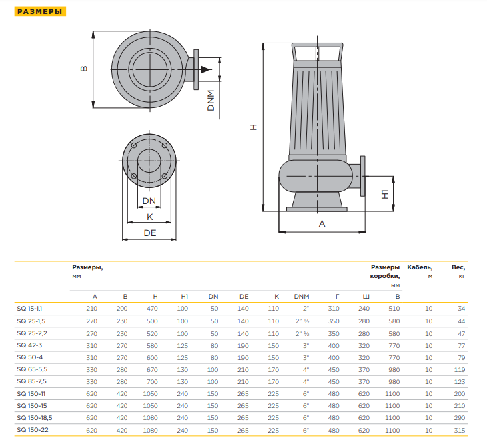Click the black flow arrow at pump outlet
The height and width of the screenshot is (448, 487).
[209, 68]
